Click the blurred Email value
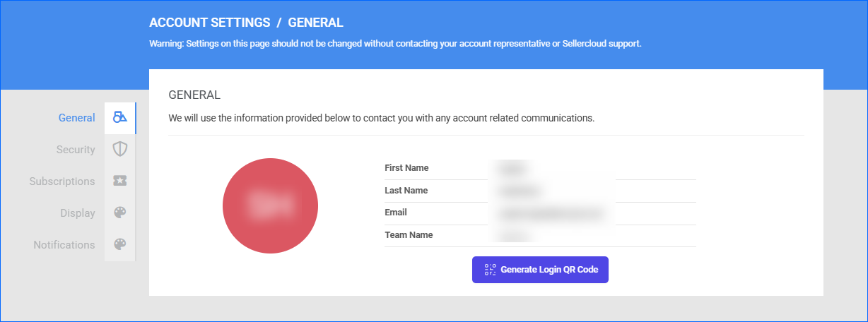868x322 pixels. tap(551, 213)
